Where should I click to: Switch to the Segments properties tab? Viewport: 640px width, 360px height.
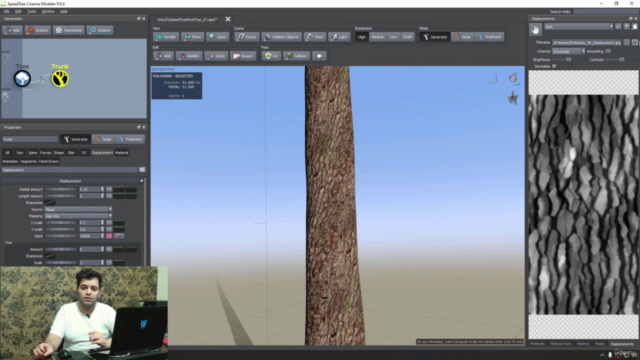(28, 162)
